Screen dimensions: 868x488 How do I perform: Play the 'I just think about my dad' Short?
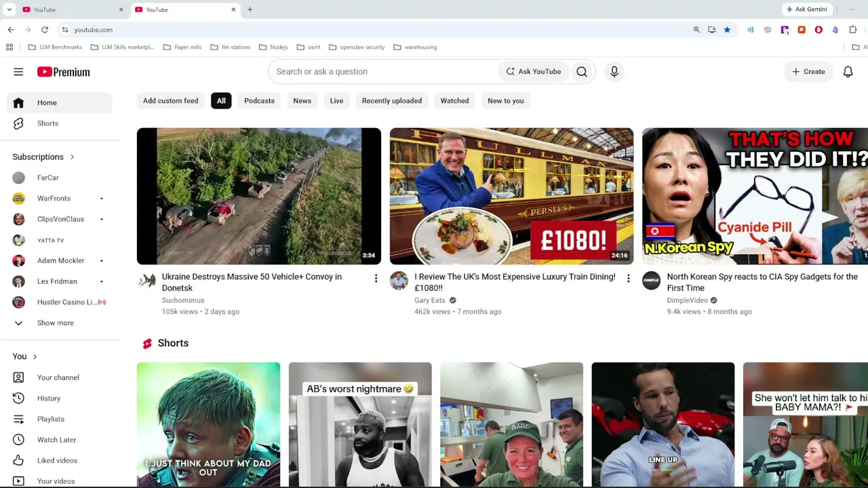208,425
